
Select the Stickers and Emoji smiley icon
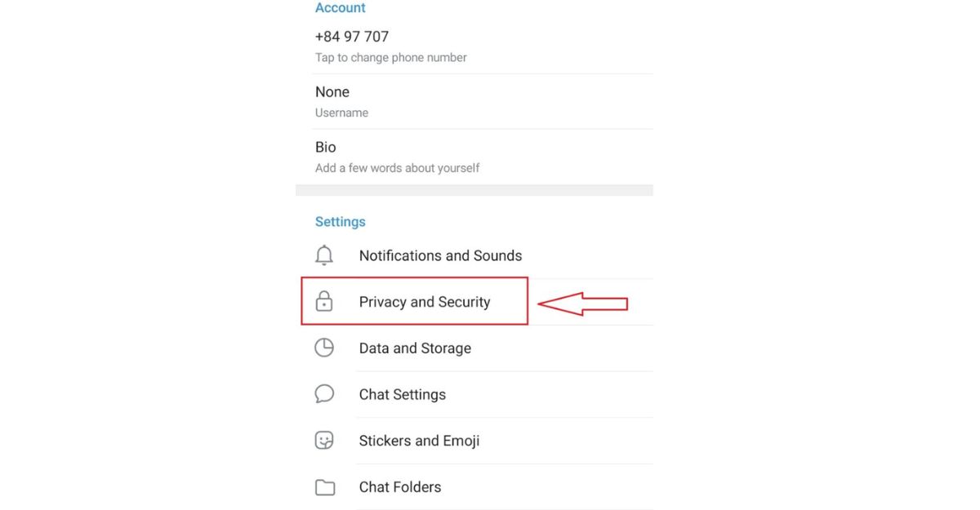(324, 440)
